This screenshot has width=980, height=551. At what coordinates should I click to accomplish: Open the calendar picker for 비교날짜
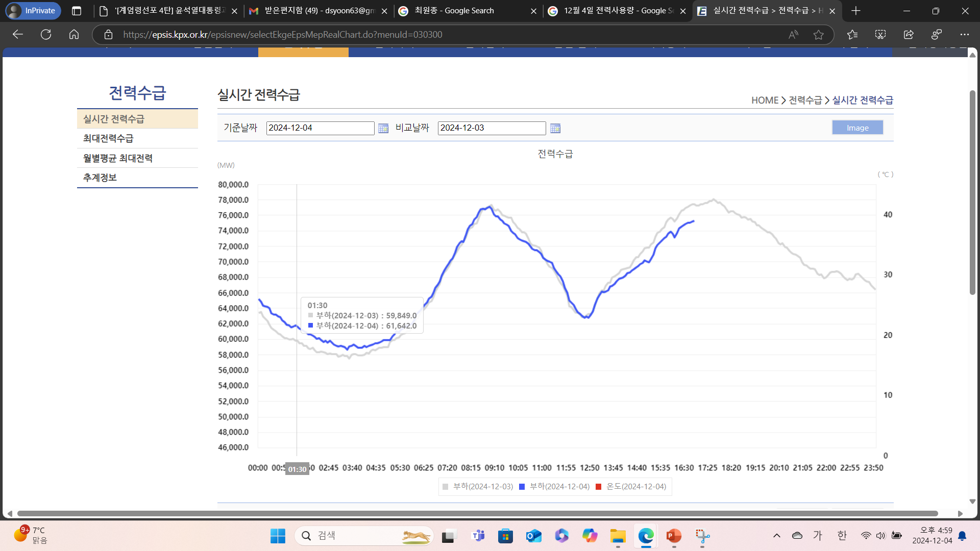click(x=555, y=128)
